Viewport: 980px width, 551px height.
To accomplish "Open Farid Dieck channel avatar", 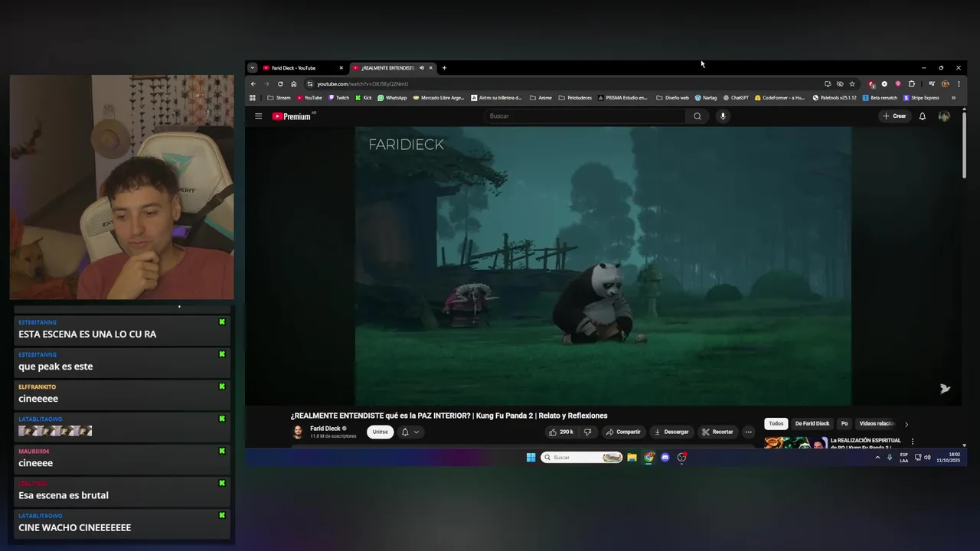I will [298, 432].
